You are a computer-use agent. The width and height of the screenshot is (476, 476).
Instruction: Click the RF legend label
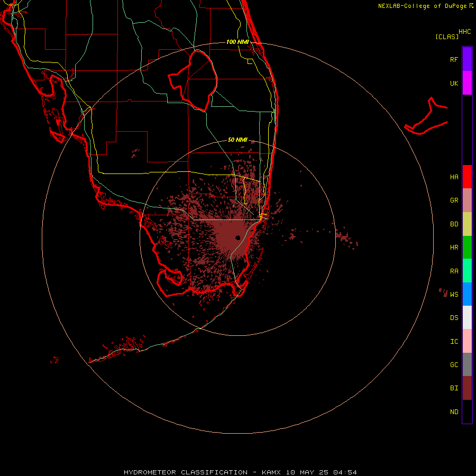tap(454, 59)
